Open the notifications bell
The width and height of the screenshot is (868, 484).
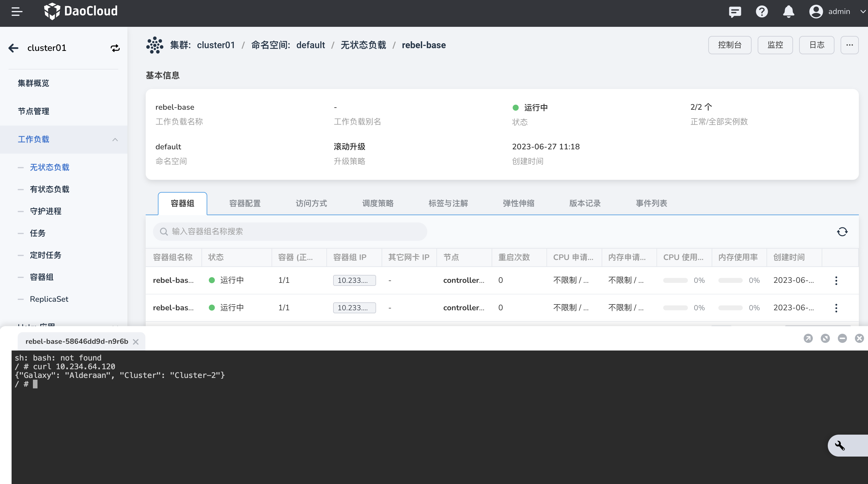788,12
